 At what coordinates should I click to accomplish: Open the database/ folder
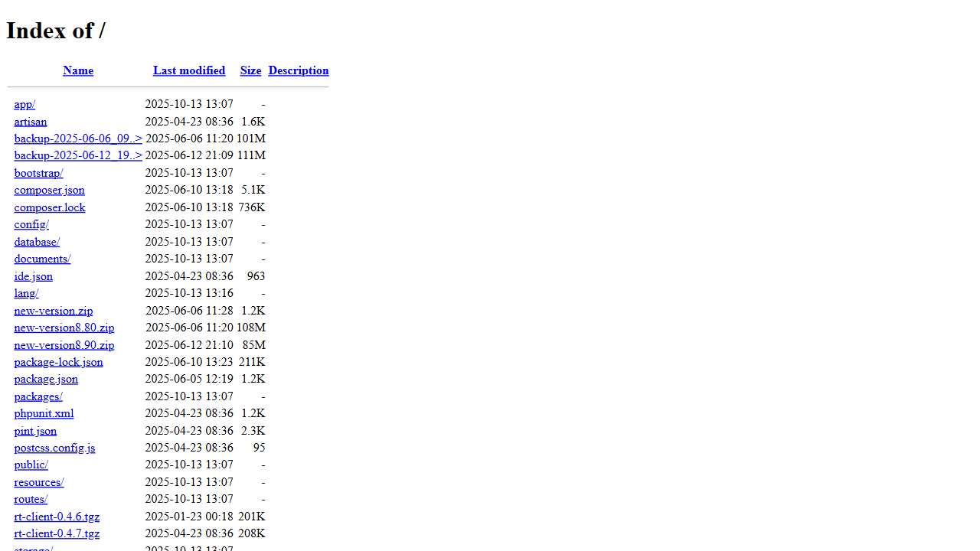point(37,242)
